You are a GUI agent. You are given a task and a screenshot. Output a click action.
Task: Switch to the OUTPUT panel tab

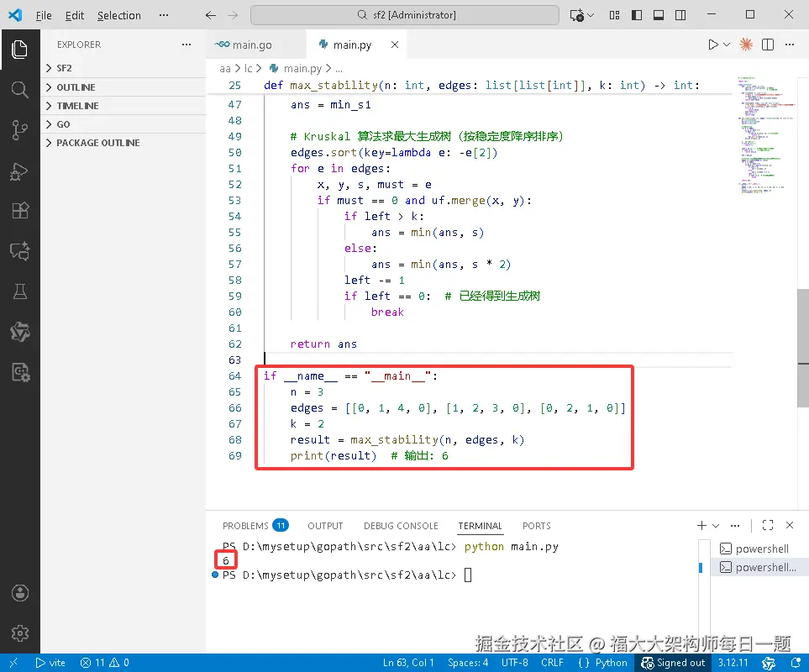(325, 526)
